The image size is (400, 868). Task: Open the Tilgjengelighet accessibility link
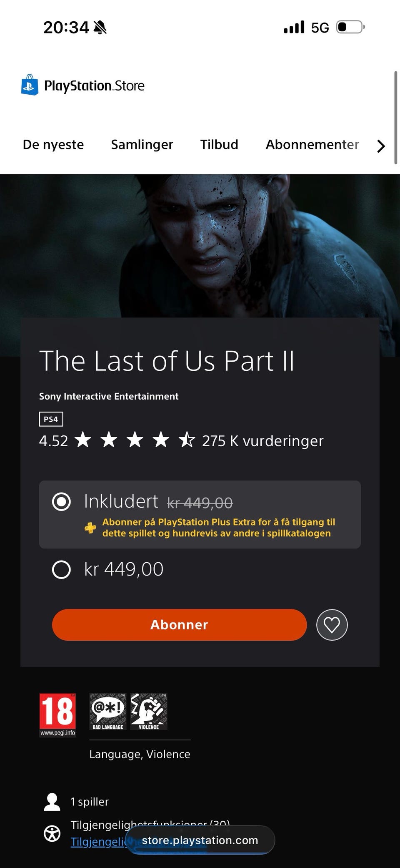coord(98,842)
